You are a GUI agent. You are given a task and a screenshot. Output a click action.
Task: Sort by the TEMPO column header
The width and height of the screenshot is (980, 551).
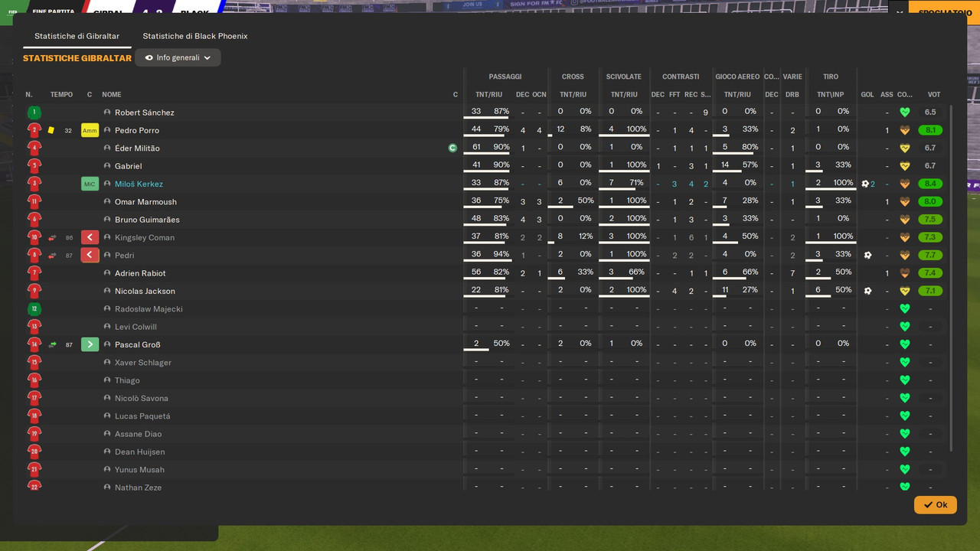click(x=61, y=95)
